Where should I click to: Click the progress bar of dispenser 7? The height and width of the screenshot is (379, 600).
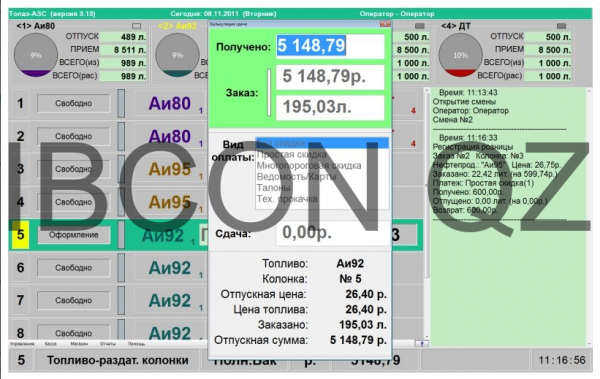(121, 301)
